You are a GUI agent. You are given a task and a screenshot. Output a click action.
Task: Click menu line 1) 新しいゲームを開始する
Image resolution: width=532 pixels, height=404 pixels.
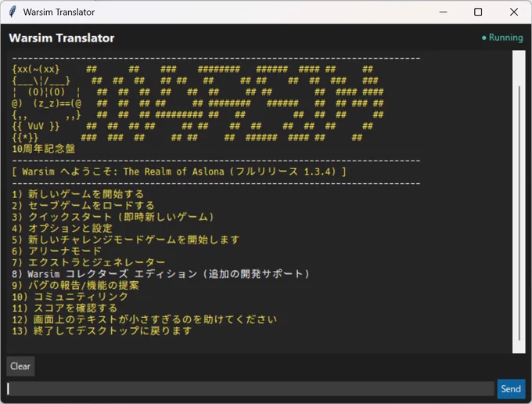pyautogui.click(x=78, y=194)
